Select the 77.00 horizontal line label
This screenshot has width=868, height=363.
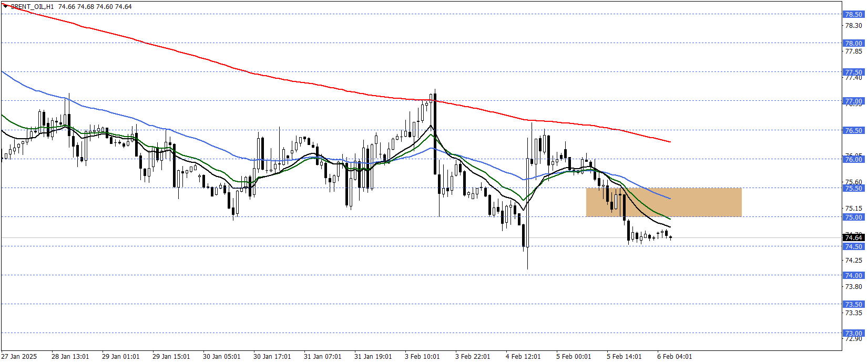pyautogui.click(x=853, y=101)
